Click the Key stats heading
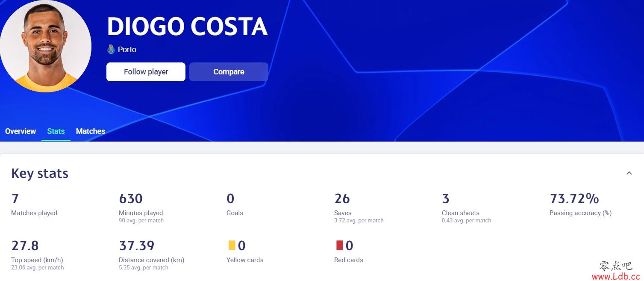Image resolution: width=644 pixels, height=281 pixels. 40,173
